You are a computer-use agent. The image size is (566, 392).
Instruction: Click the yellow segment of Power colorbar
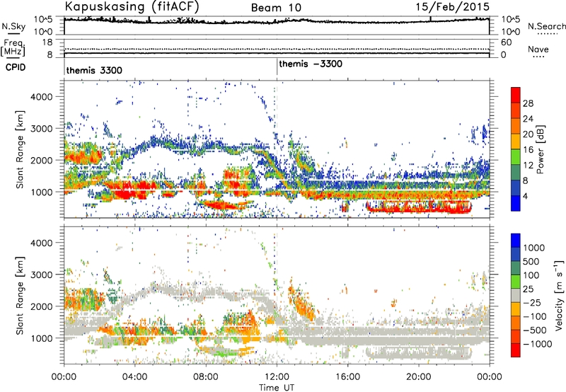click(x=516, y=142)
